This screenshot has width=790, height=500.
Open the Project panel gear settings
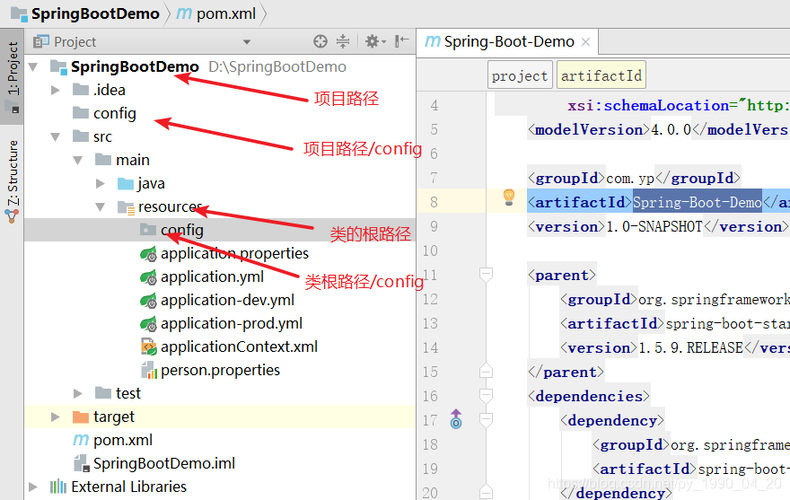click(x=375, y=41)
